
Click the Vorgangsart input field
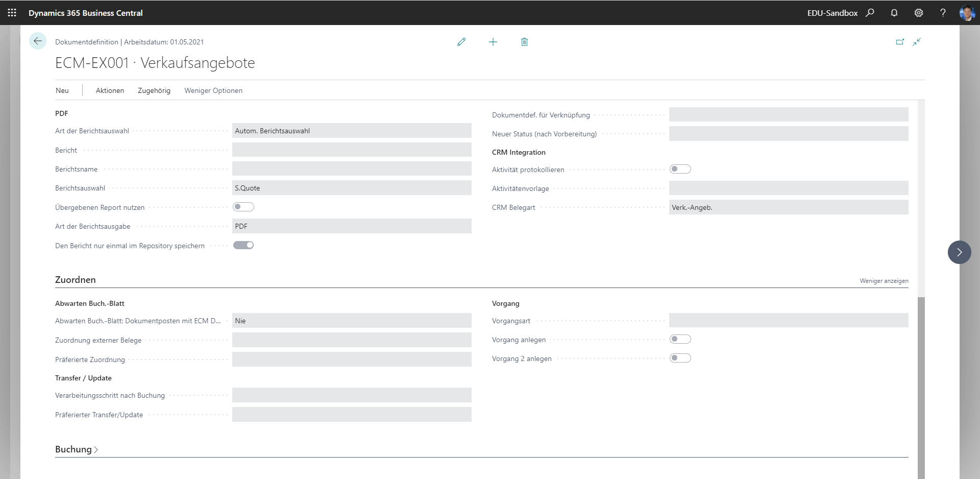pyautogui.click(x=789, y=321)
